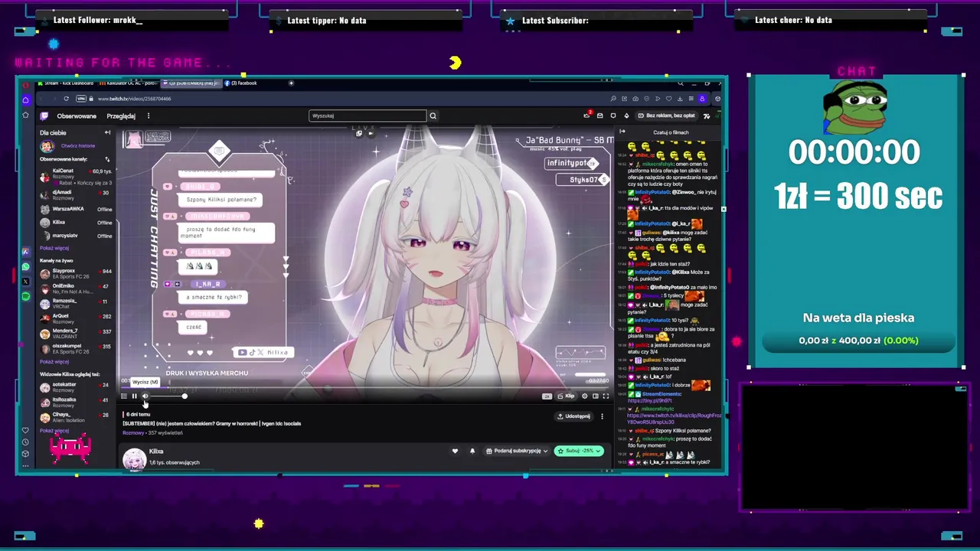
Task: Focus the Wyszukaj search field
Action: tap(367, 116)
